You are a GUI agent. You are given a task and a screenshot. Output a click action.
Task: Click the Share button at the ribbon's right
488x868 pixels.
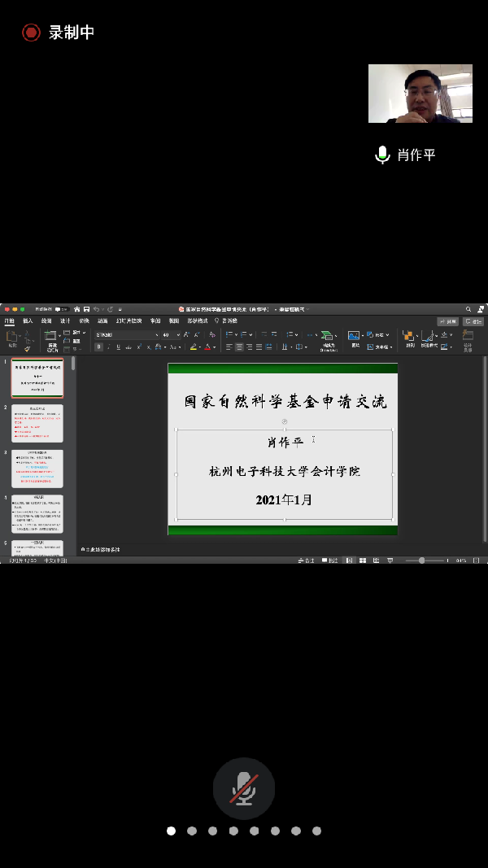point(447,321)
